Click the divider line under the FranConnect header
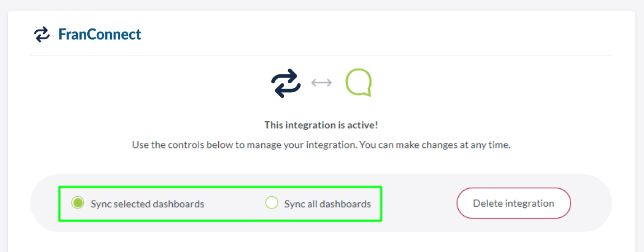Screen dimensions: 644x252 (x=321, y=55)
